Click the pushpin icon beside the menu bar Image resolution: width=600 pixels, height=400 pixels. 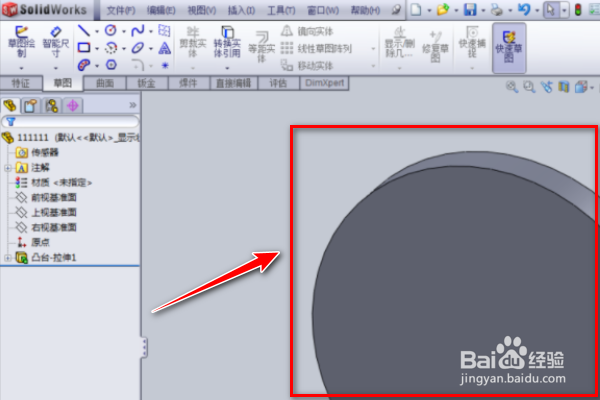[x=396, y=10]
